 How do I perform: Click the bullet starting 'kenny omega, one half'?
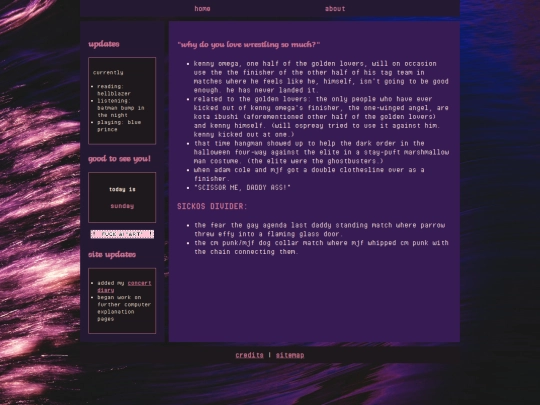[321, 77]
